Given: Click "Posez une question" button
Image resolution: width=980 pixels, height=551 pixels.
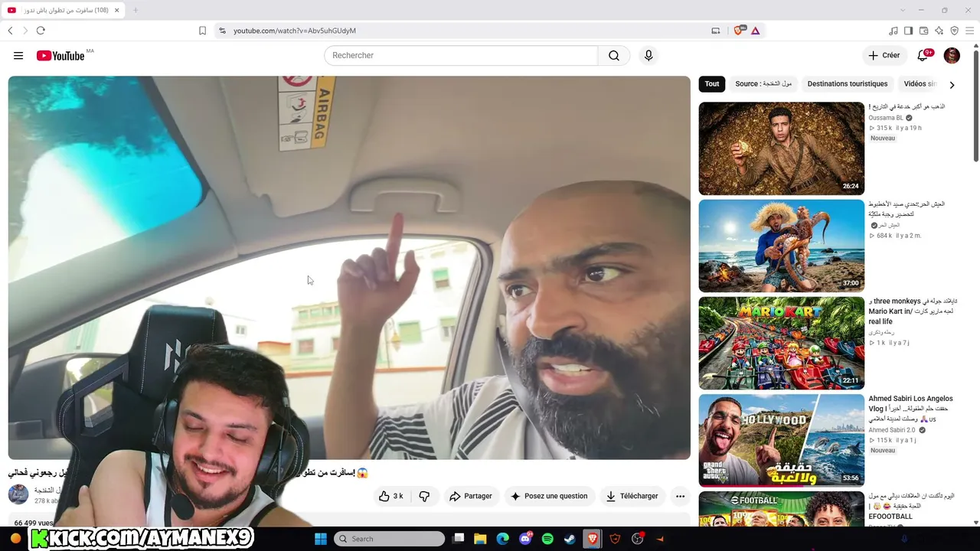Looking at the screenshot, I should click(549, 496).
